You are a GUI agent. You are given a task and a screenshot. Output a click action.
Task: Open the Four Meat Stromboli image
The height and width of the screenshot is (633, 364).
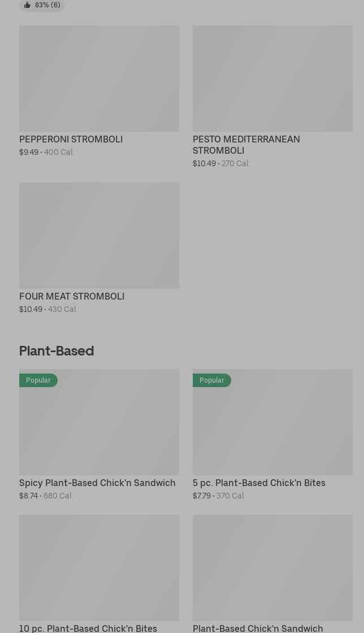[x=99, y=235]
